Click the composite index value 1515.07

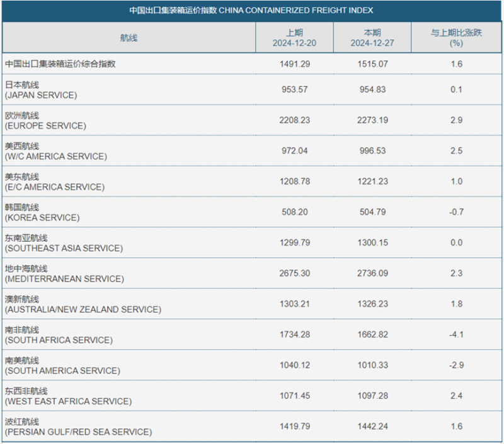[372, 64]
